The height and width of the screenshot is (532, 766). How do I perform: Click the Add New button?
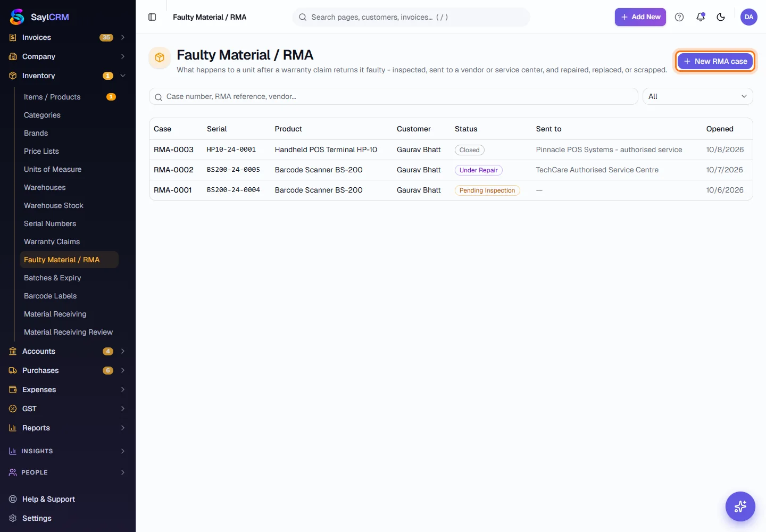pyautogui.click(x=640, y=17)
